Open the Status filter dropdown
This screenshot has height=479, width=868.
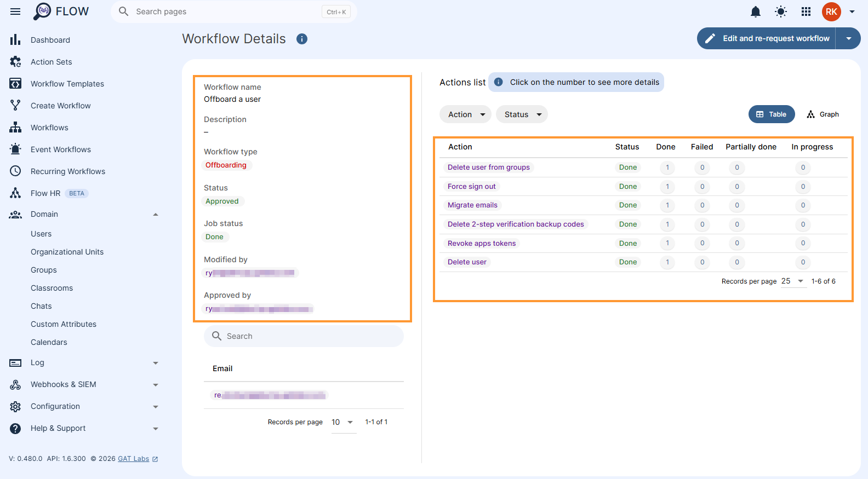point(522,114)
